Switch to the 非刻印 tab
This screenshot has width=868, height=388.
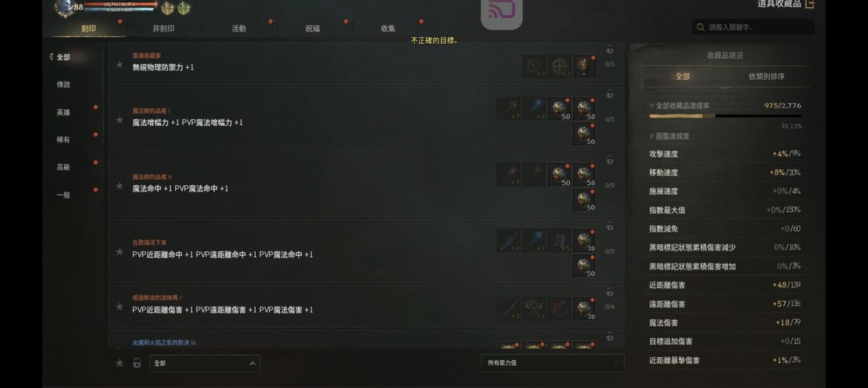click(x=163, y=29)
